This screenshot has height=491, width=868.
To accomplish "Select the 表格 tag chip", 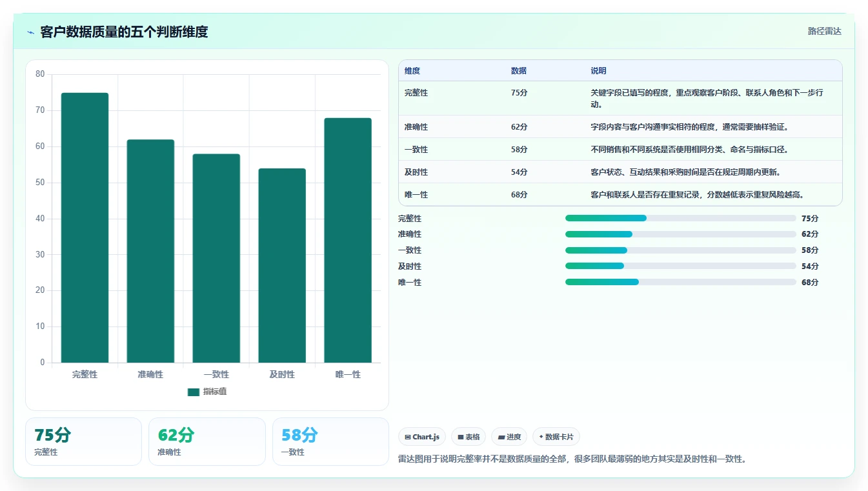I will click(469, 437).
